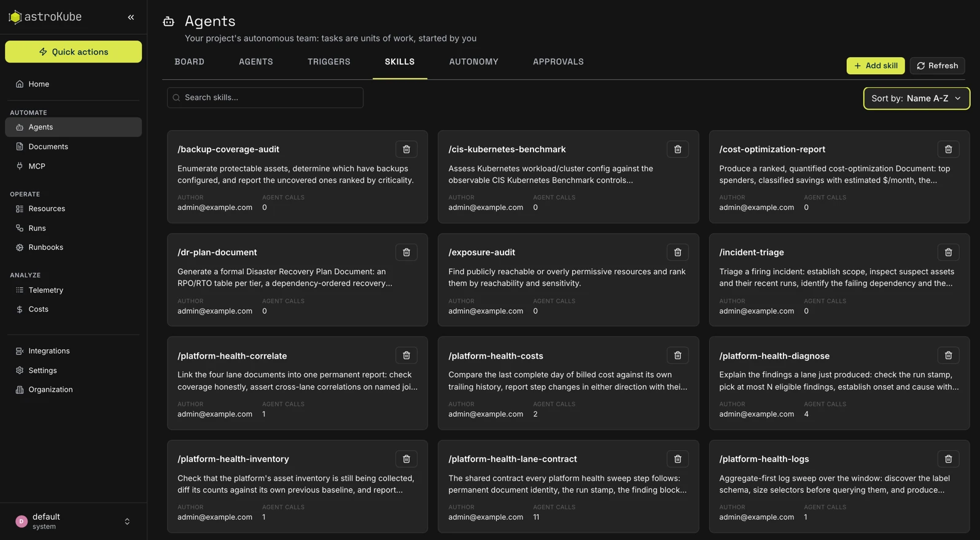Select the Skills tab
Screen dimensions: 980x540
click(400, 62)
